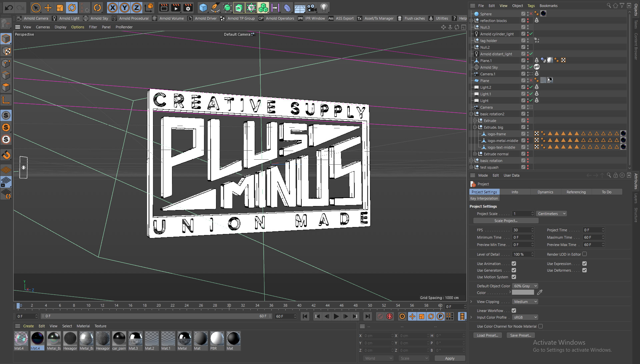Open Input Color Profile sRGB dropdown
640x364 pixels.
[525, 317]
